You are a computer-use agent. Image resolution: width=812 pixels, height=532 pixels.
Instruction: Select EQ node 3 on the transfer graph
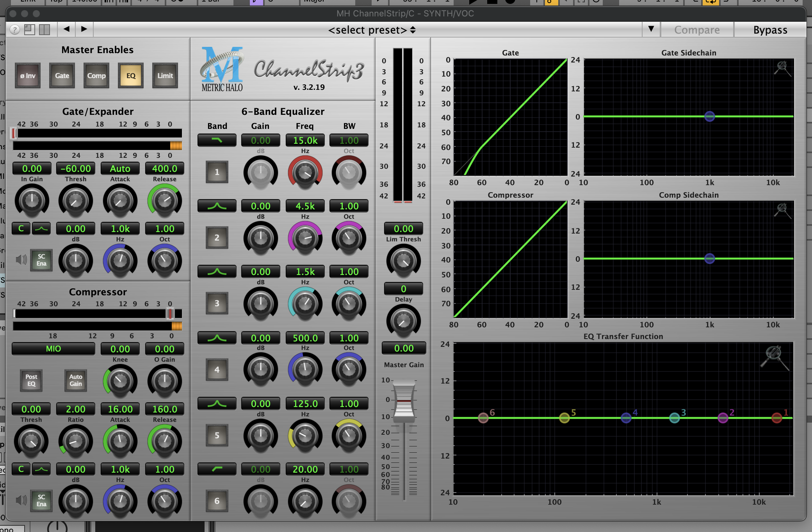674,418
